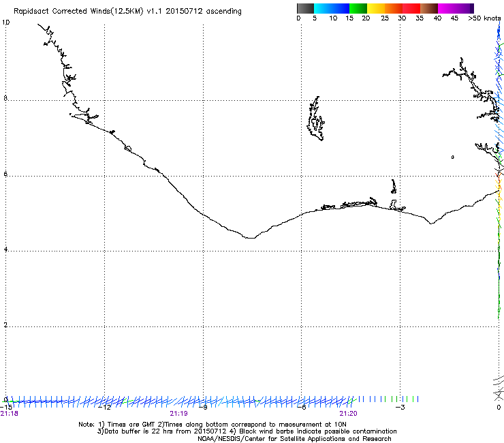This screenshot has height=443, width=504.
Task: Click the magenta-purple 40-50 knots legend swatch
Action: (x=456, y=8)
